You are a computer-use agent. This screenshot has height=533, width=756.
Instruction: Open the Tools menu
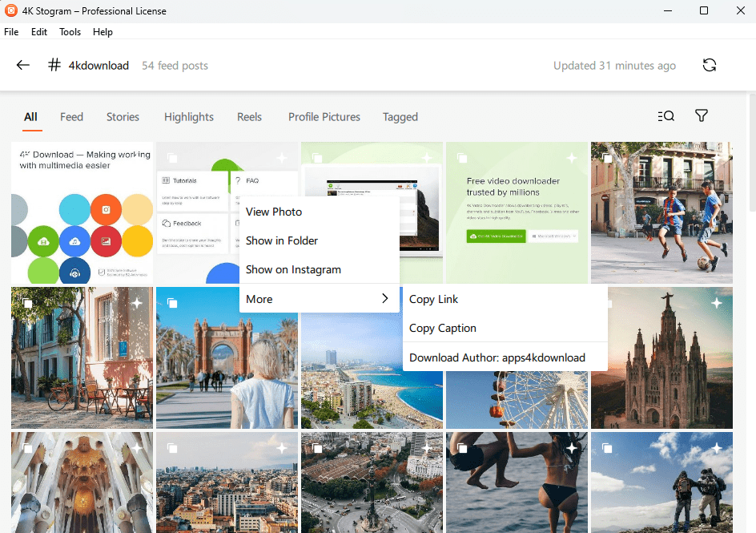click(70, 32)
